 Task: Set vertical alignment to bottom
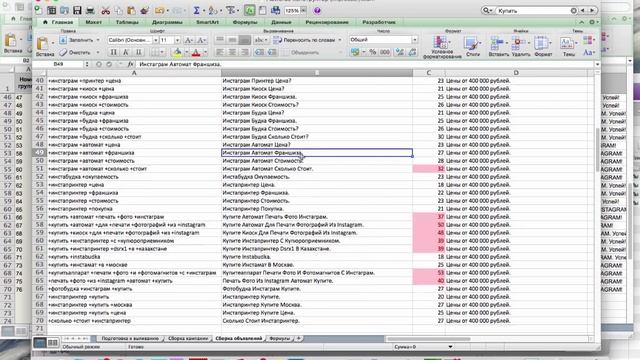coord(245,40)
